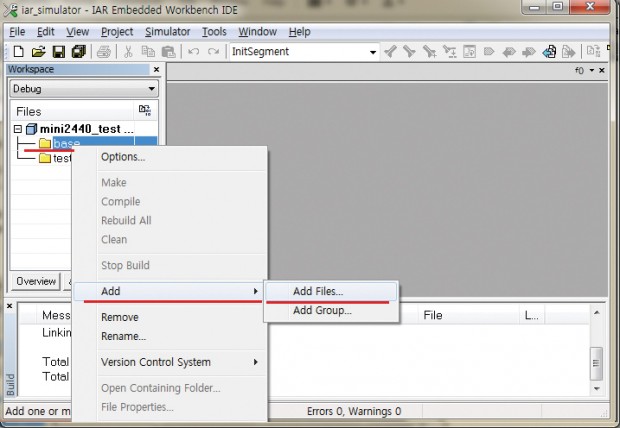Open the Simulator menu

pos(167,32)
